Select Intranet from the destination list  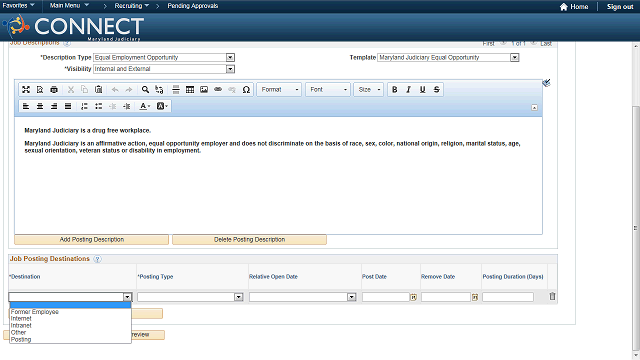click(x=21, y=326)
